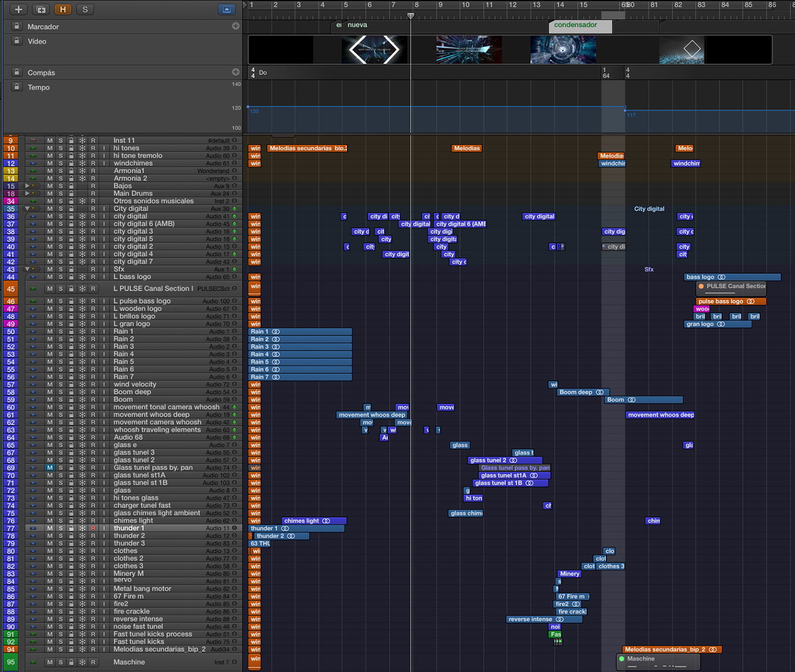Toggle the green indicator on City digital Aux 30
Viewport: 795px width, 672px height.
(x=235, y=209)
